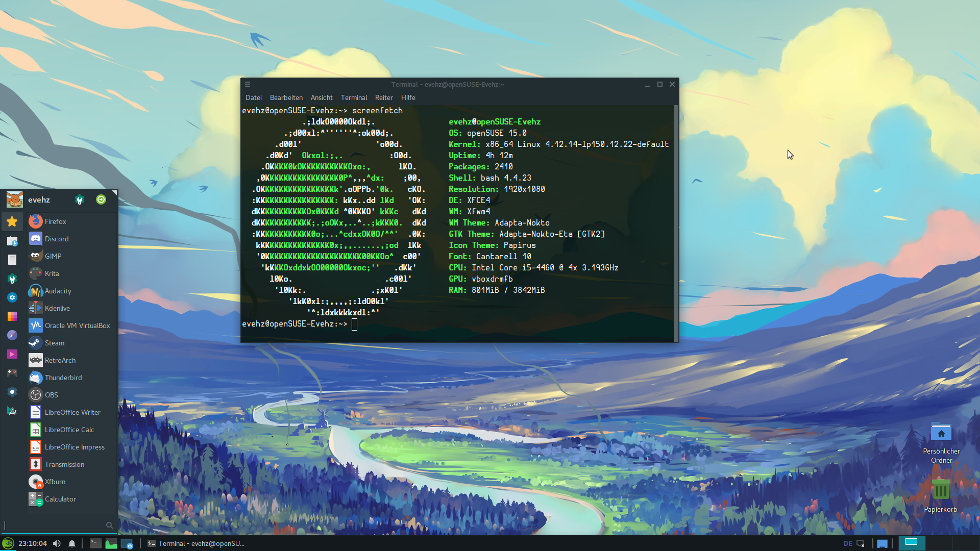Open LibreOffice Writer
The width and height of the screenshot is (980, 551).
(72, 412)
